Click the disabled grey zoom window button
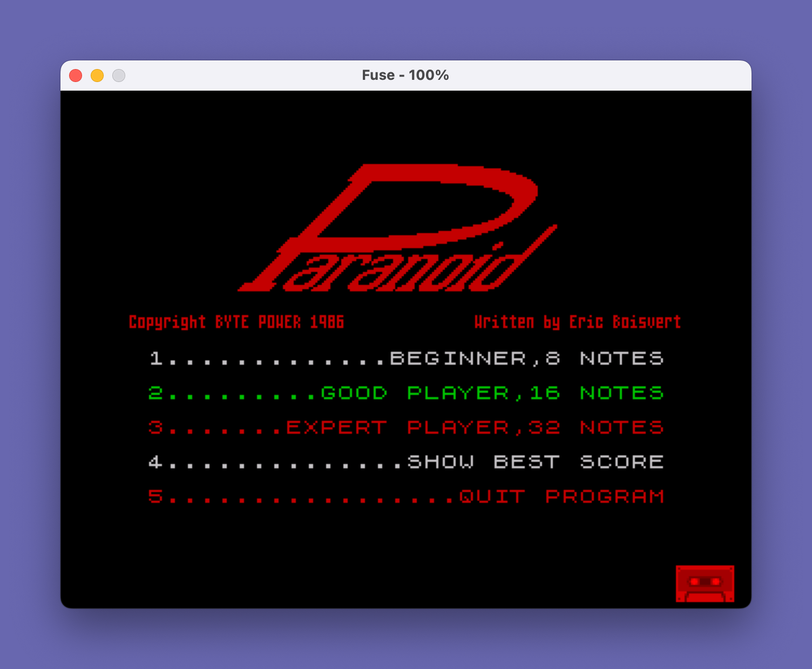812x669 pixels. [119, 76]
